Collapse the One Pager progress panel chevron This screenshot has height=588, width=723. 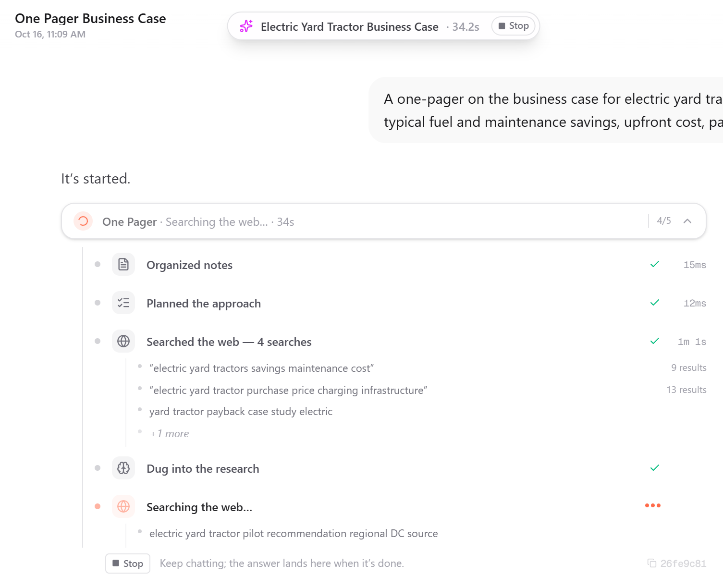click(x=687, y=221)
